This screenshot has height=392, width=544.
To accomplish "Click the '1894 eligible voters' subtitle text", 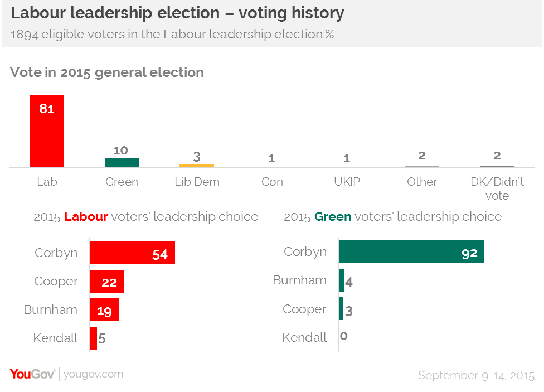I will [x=172, y=35].
